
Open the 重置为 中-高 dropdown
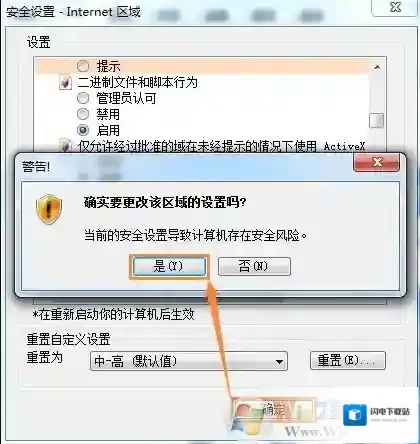pyautogui.click(x=189, y=361)
